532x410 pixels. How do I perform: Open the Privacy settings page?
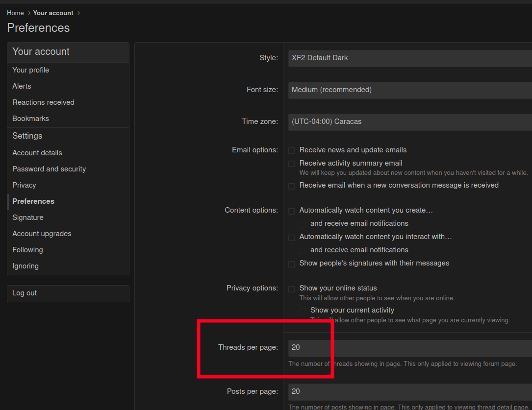coord(24,185)
